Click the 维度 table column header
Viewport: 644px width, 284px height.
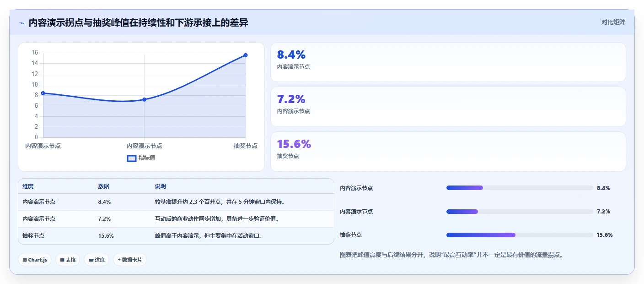(x=28, y=186)
